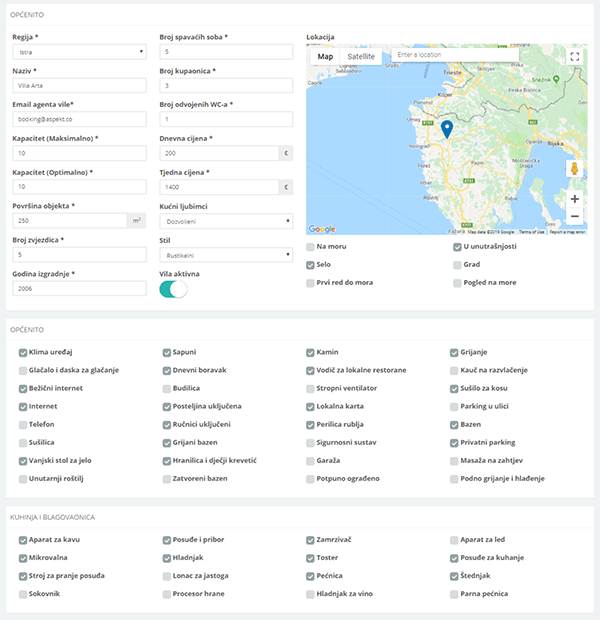
Task: Uncheck the Klima uređaj checkbox
Action: point(23,353)
